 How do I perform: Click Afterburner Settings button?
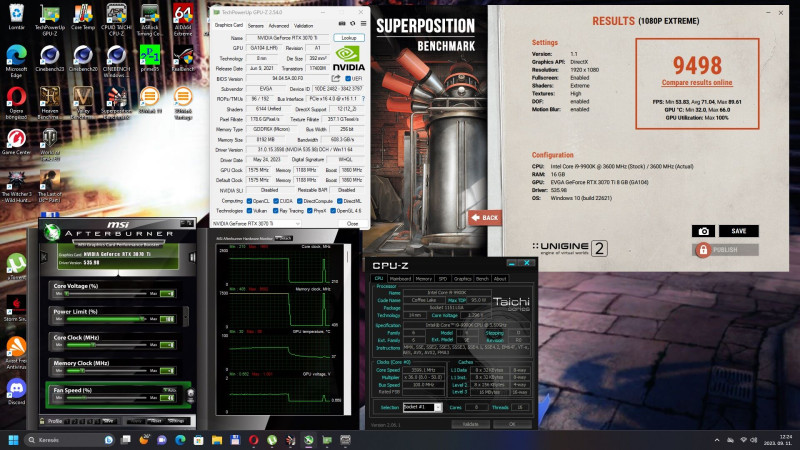point(176,421)
